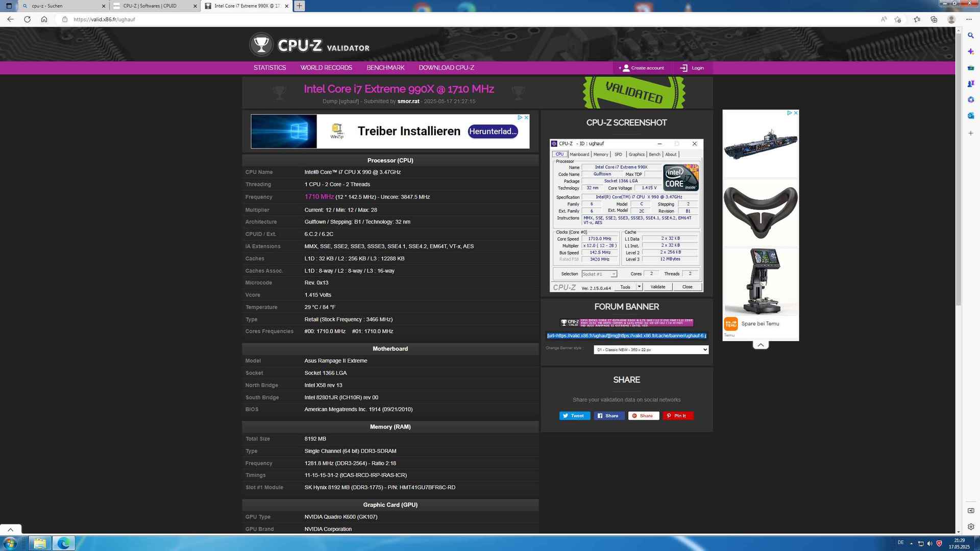The width and height of the screenshot is (980, 551).
Task: Close the Treiber Installieren ad
Action: point(526,117)
